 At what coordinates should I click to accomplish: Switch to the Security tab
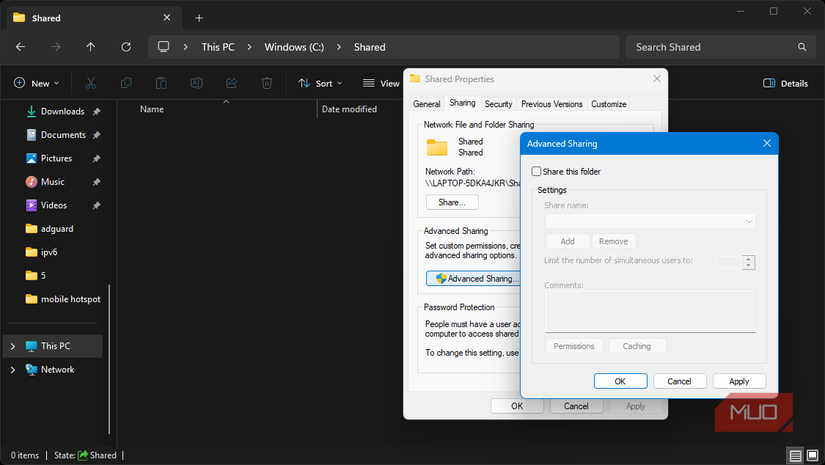[498, 104]
